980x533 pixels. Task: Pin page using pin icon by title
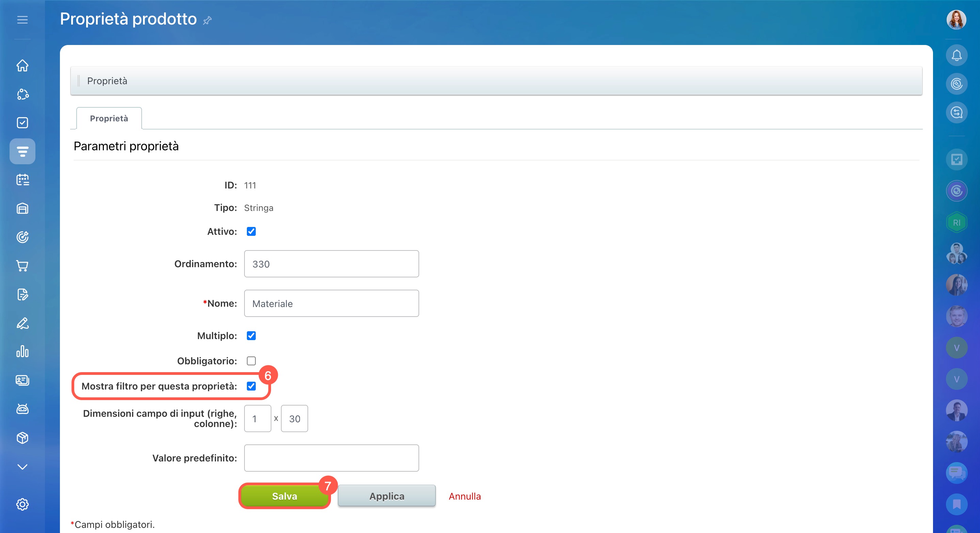(x=207, y=20)
